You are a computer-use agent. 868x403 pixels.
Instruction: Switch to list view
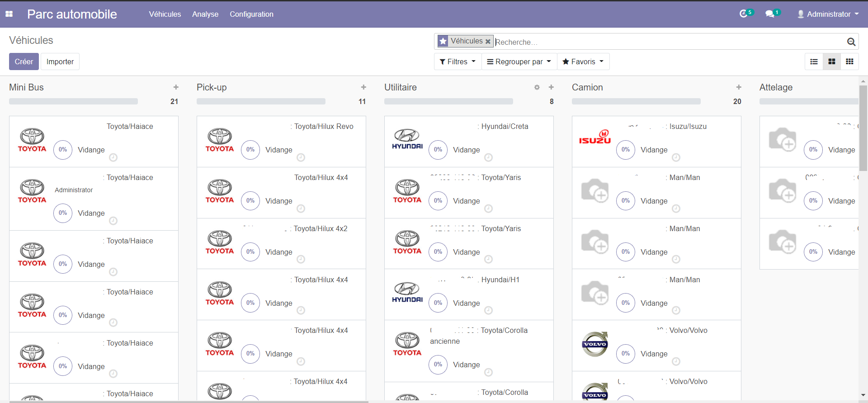pos(814,62)
